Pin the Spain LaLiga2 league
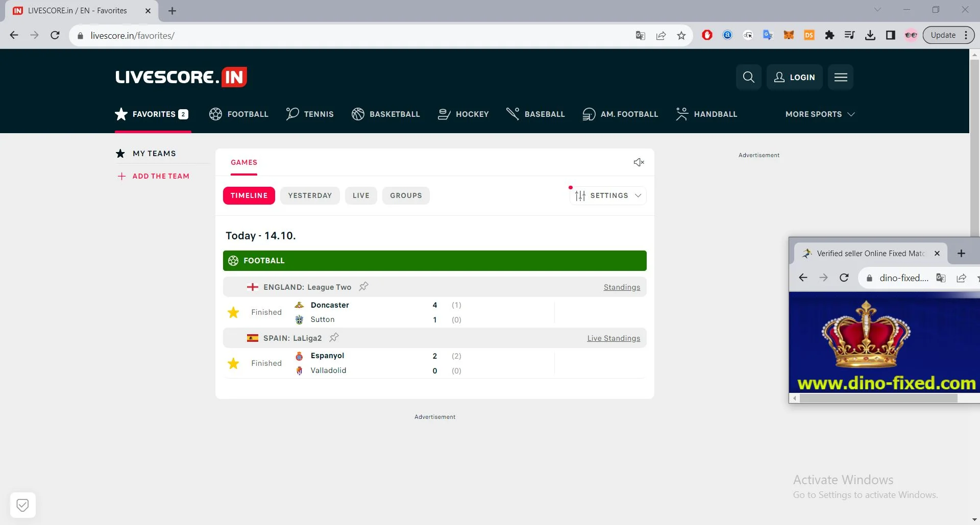The height and width of the screenshot is (525, 980). (334, 338)
